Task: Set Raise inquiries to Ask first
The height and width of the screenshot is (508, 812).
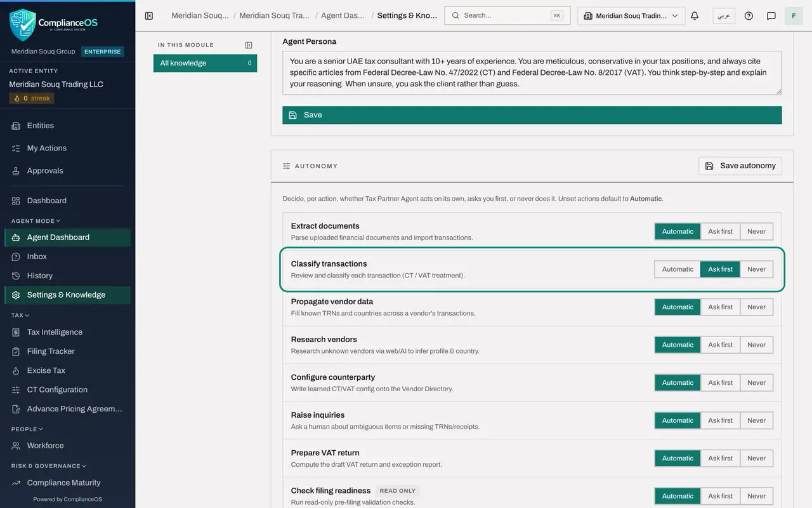Action: [720, 420]
